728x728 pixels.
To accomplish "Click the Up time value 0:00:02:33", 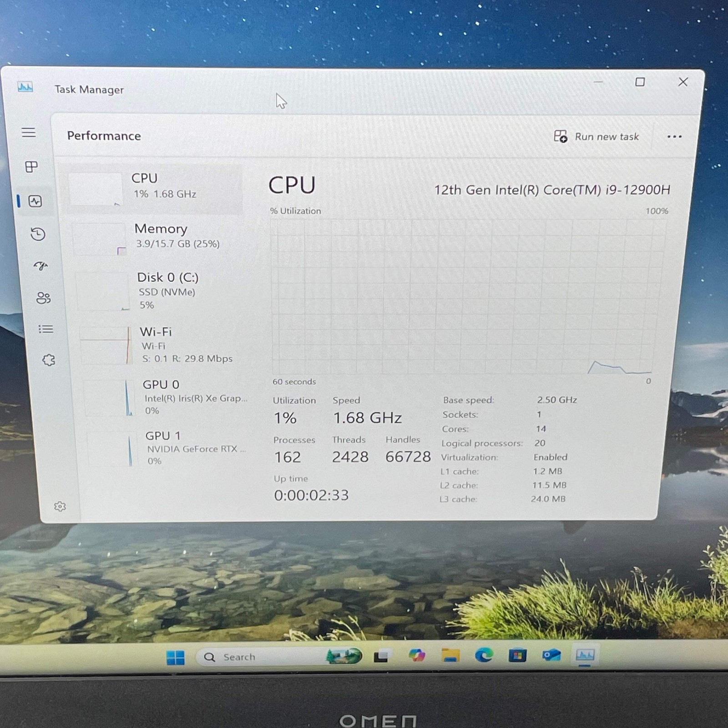I will coord(311,495).
